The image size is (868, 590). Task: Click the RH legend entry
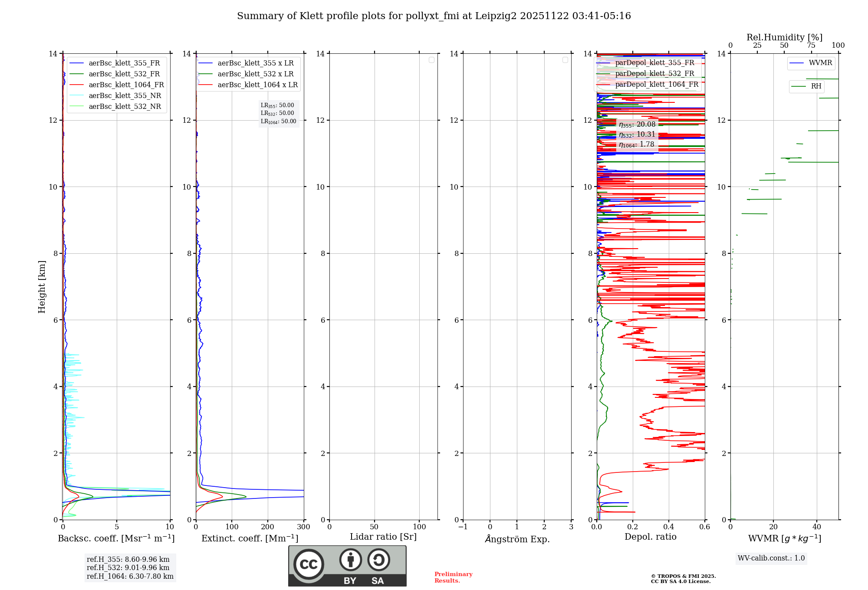pyautogui.click(x=815, y=86)
